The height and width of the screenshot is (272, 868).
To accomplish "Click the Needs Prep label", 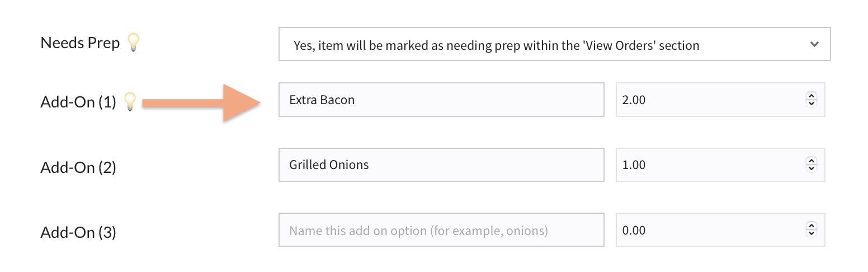I will coord(80,43).
